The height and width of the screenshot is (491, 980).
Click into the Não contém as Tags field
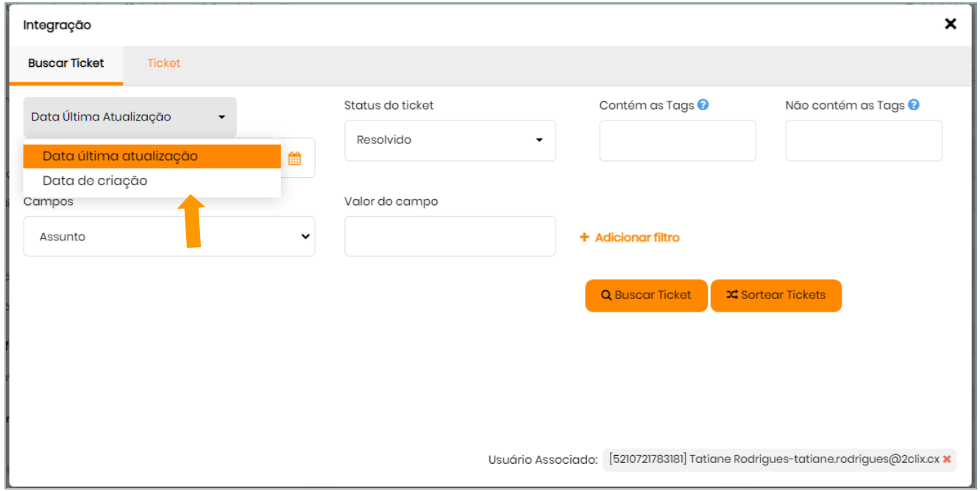tap(864, 141)
